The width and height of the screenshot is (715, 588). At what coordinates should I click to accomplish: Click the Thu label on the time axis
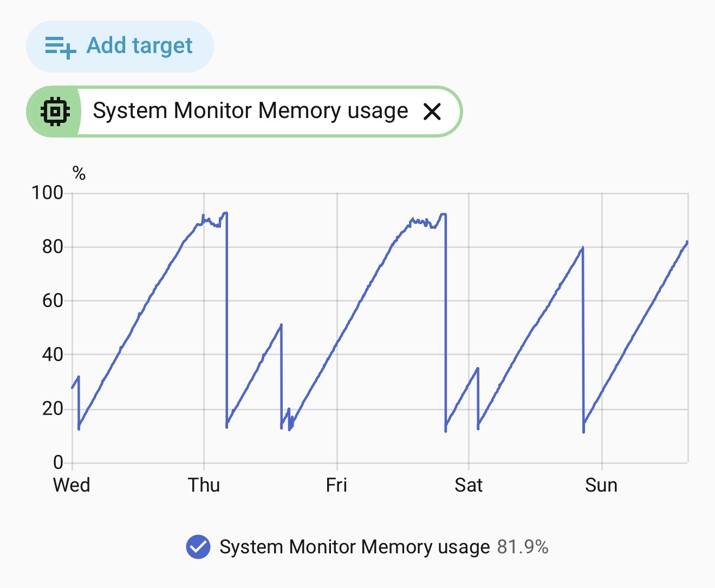(204, 485)
